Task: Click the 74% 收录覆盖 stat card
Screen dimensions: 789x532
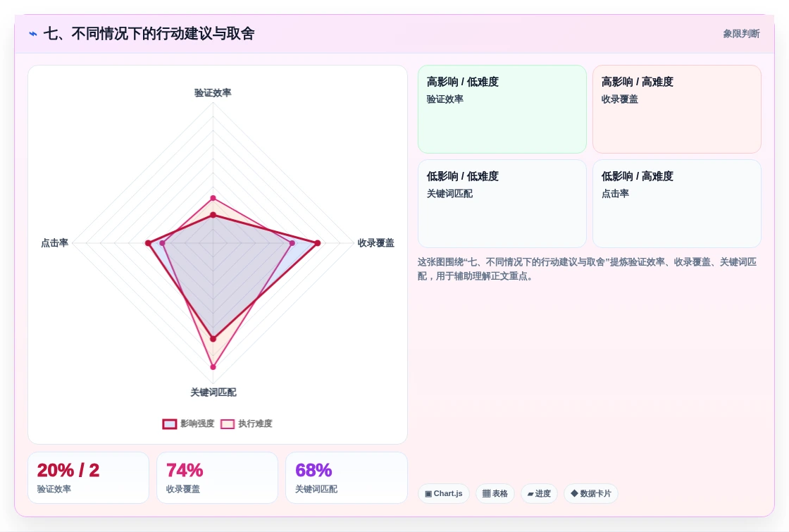Action: [218, 478]
